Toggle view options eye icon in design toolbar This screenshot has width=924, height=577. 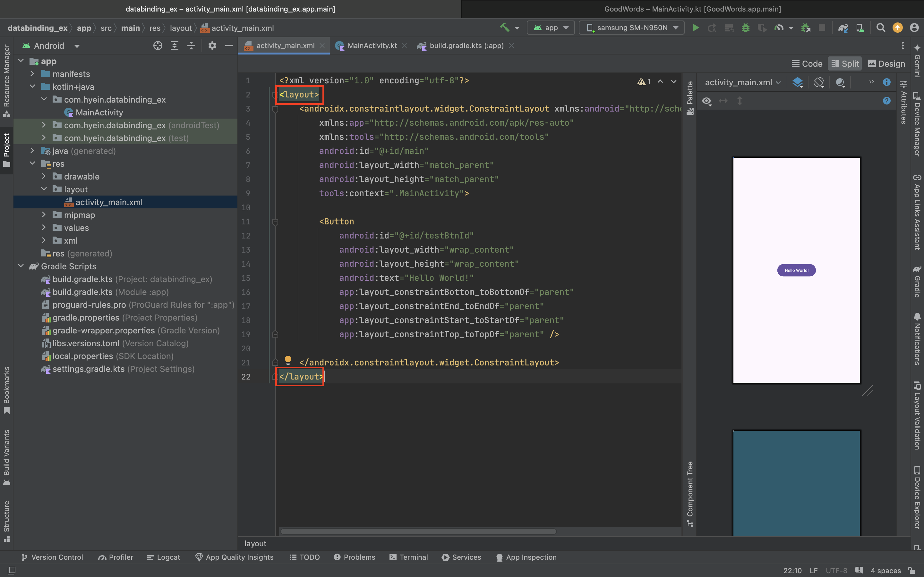point(707,101)
